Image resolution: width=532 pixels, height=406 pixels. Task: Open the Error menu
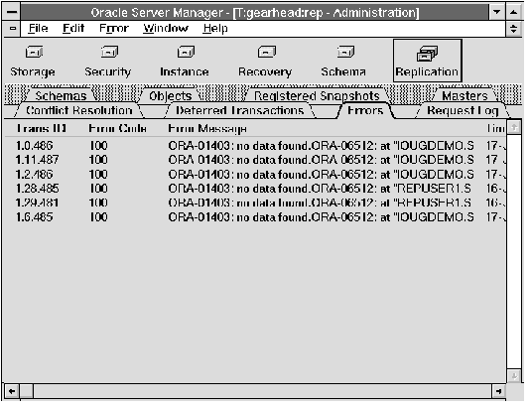click(x=114, y=28)
